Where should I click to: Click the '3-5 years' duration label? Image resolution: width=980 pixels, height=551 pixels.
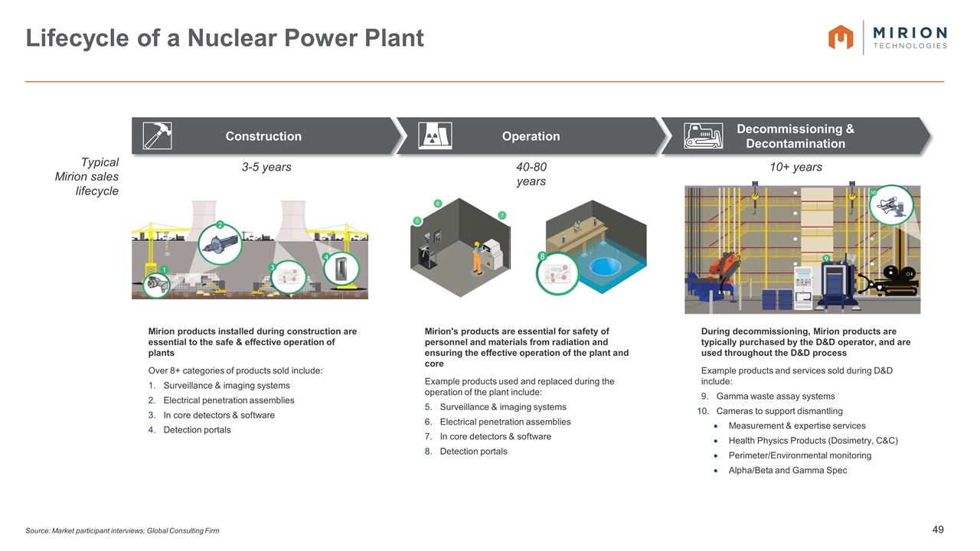click(266, 167)
